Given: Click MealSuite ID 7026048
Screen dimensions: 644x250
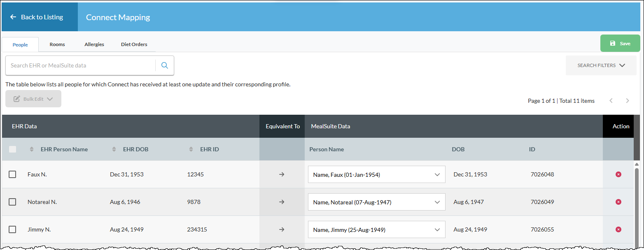Looking at the screenshot, I should pyautogui.click(x=542, y=174).
